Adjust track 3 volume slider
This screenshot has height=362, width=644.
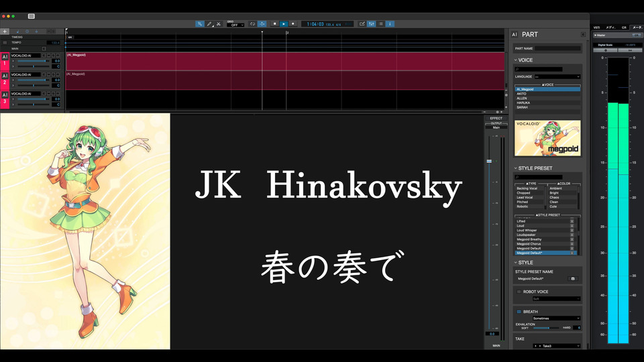click(34, 99)
